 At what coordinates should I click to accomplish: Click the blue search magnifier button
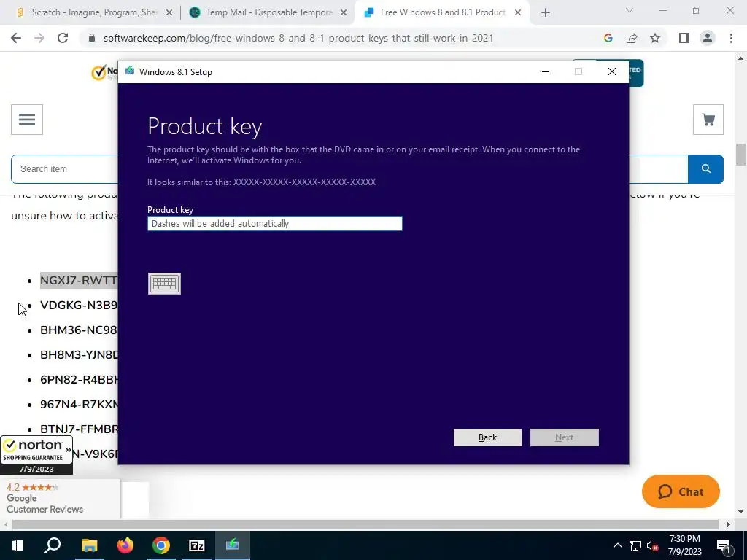(705, 169)
